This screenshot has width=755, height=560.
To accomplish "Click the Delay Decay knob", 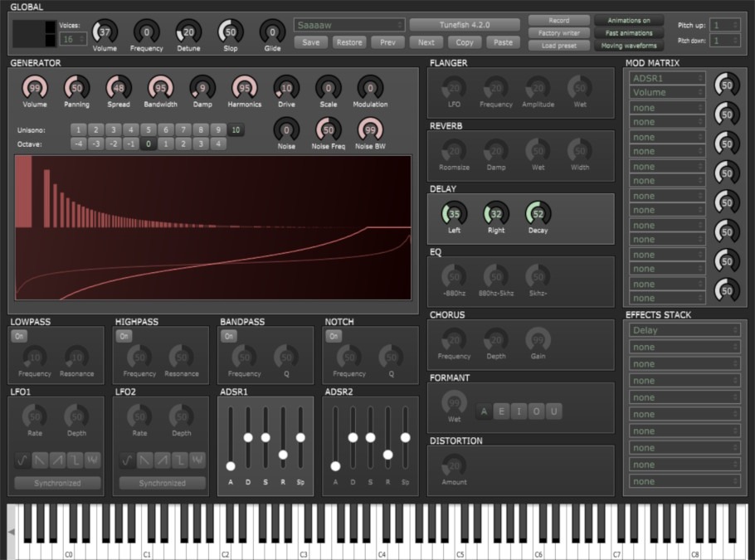I will 538,213.
